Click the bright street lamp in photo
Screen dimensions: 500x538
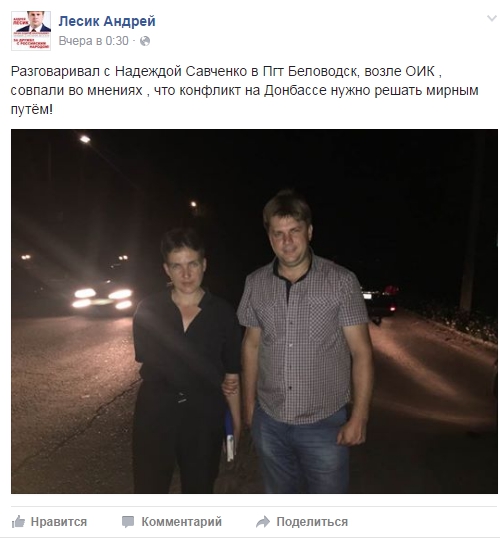tap(85, 139)
